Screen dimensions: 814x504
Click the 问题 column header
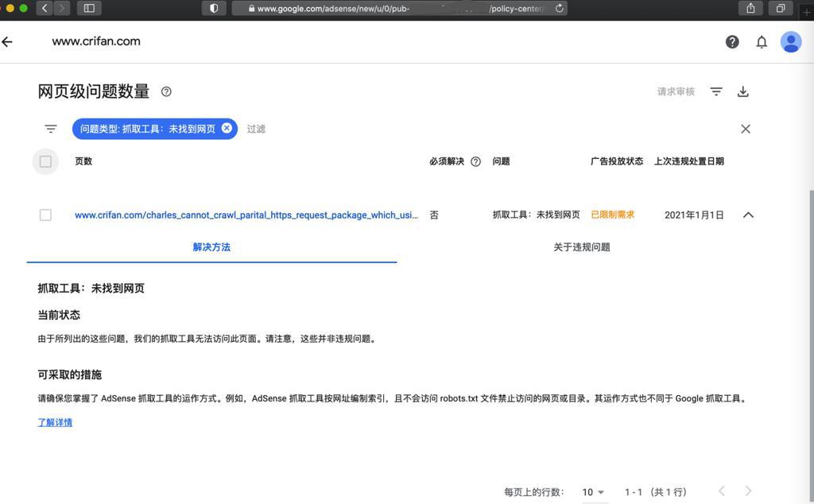[501, 161]
